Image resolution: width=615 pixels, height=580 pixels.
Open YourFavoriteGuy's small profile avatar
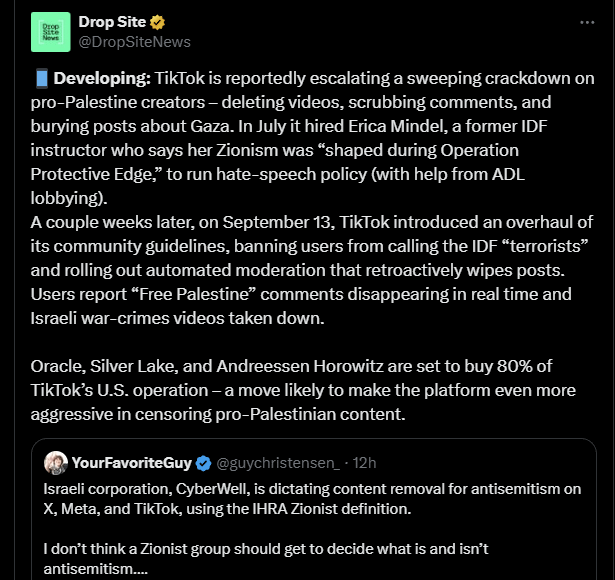(56, 462)
